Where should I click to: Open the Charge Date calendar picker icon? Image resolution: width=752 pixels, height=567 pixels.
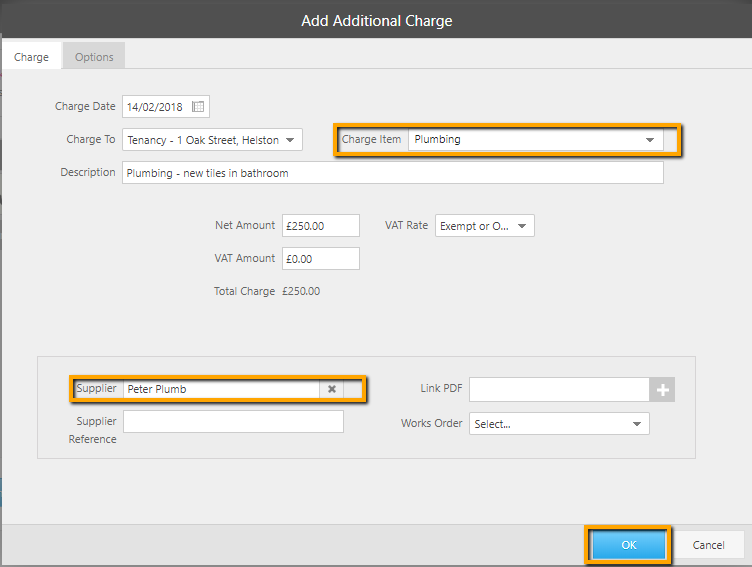point(198,106)
